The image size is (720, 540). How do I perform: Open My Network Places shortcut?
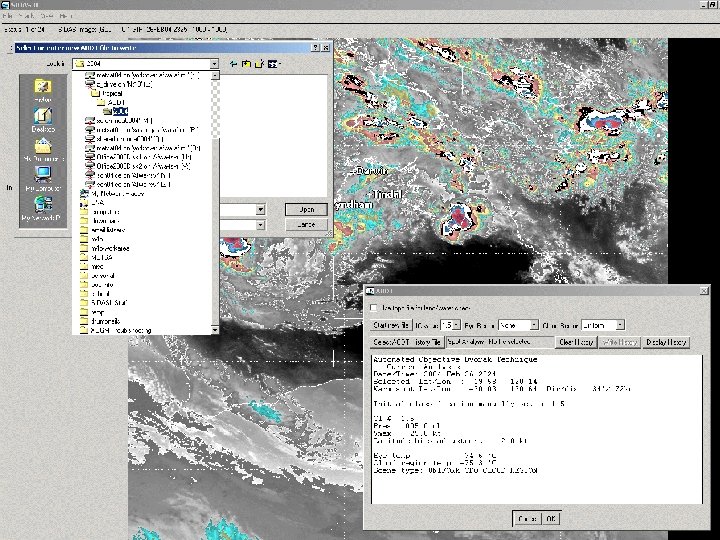43,208
